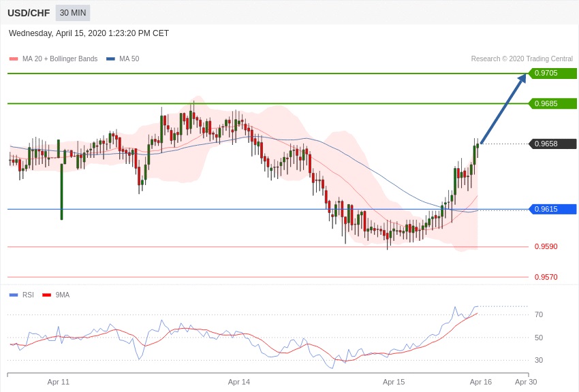Click the Research © 2020 Trading Central credit

[522, 59]
